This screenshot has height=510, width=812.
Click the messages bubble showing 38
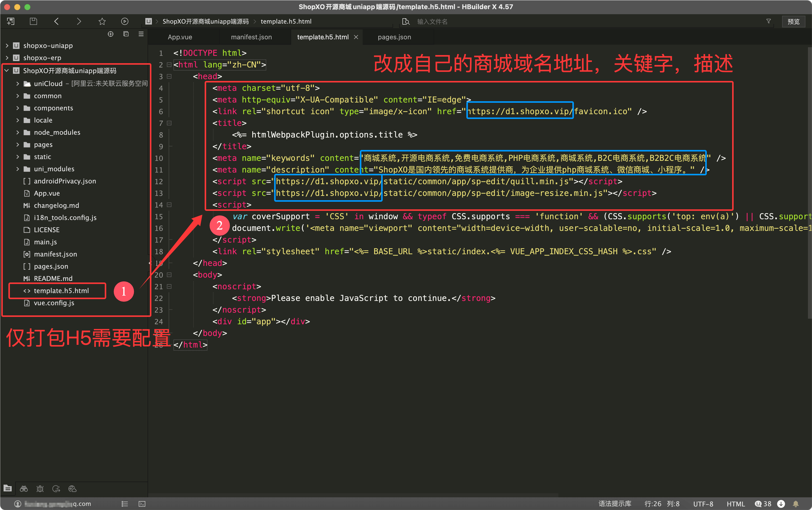[x=764, y=504]
